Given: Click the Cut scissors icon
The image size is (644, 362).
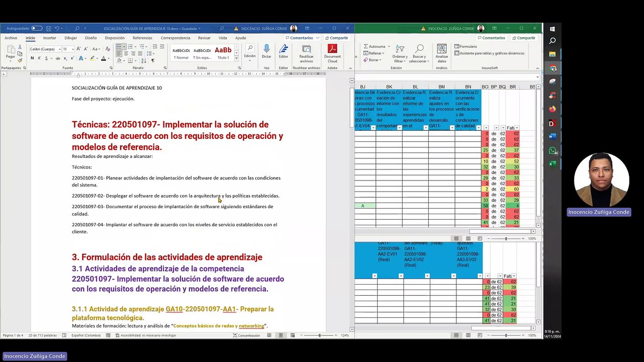Looking at the screenshot, I should (20, 47).
